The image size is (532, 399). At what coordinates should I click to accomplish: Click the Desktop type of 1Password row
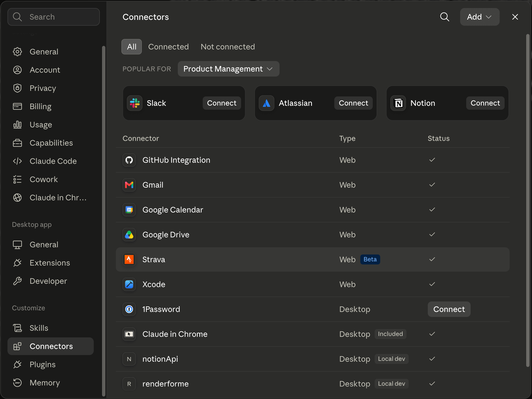(355, 309)
